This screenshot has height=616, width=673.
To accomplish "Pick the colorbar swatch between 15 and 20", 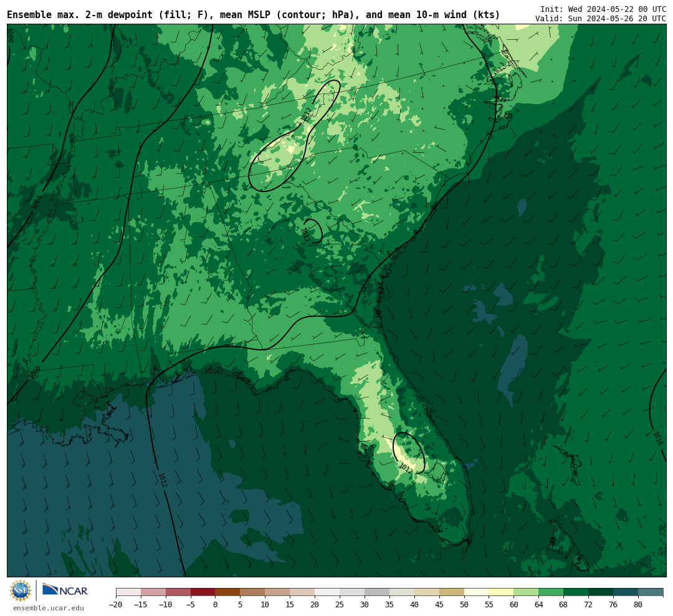I will (303, 592).
